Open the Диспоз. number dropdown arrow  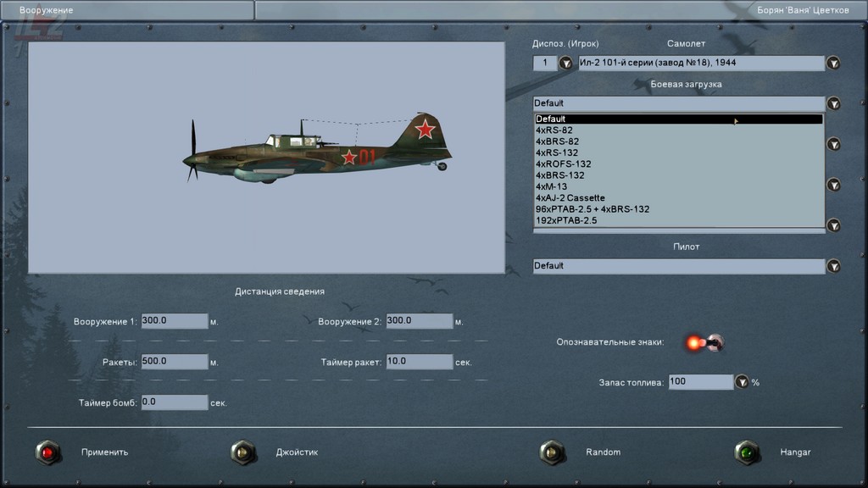[565, 64]
